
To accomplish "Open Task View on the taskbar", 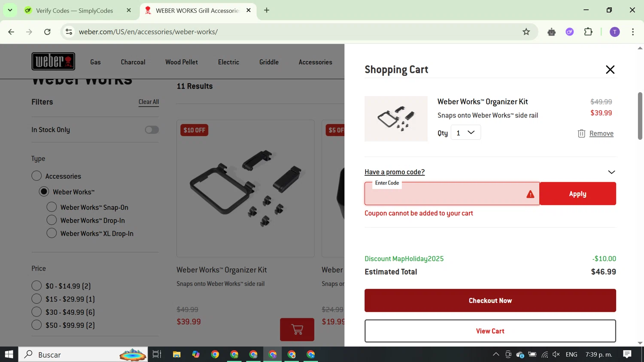I will pos(157,354).
